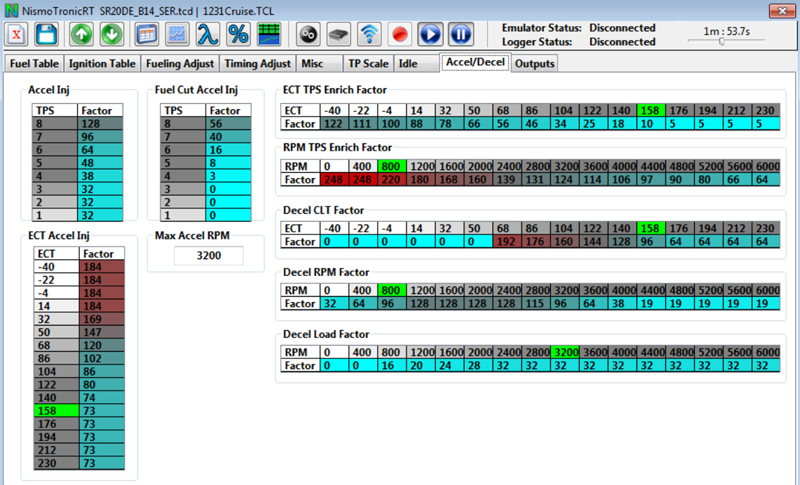Screen dimensions: 800x485
Task: Open the table view toolbar icon
Action: (145, 33)
